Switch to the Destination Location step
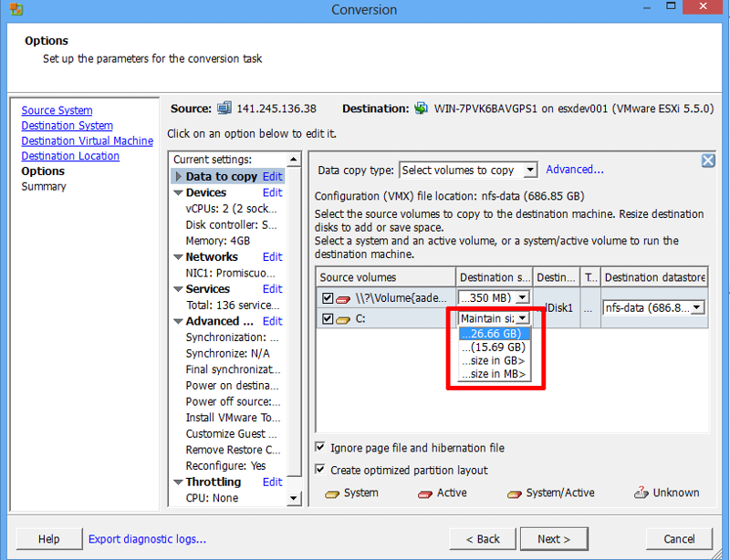This screenshot has height=560, width=730. point(70,155)
